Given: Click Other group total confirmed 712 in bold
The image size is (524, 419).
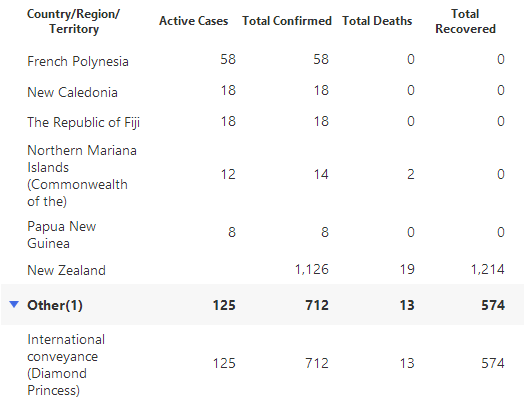Looking at the screenshot, I should [x=317, y=305].
